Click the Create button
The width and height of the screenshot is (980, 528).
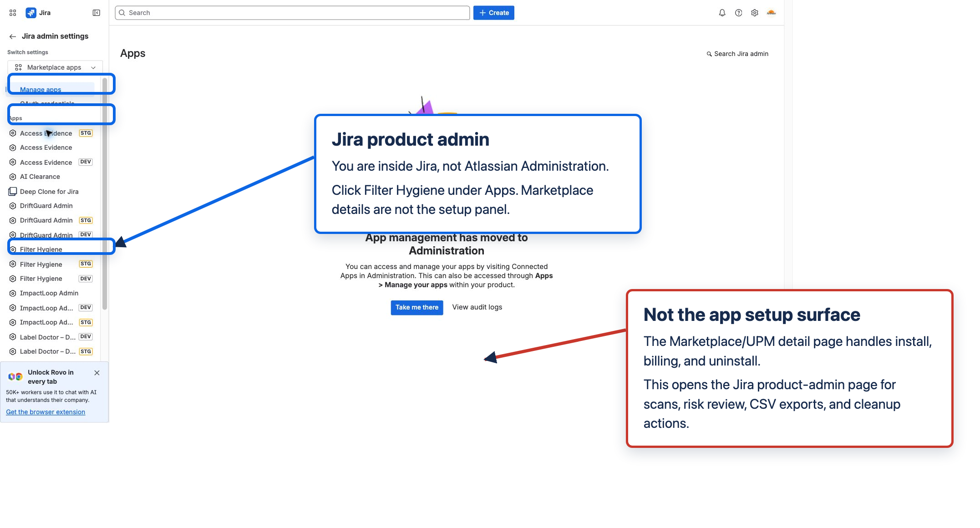point(494,13)
